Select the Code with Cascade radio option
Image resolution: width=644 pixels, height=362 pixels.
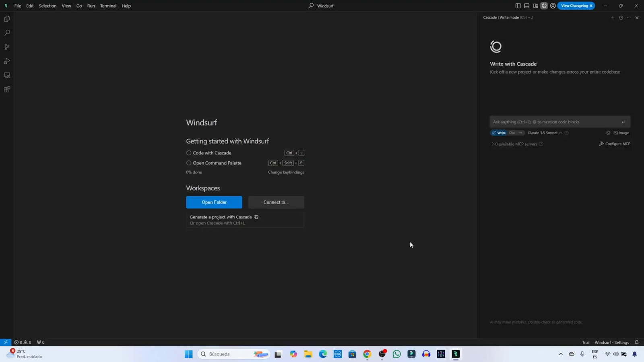[189, 153]
